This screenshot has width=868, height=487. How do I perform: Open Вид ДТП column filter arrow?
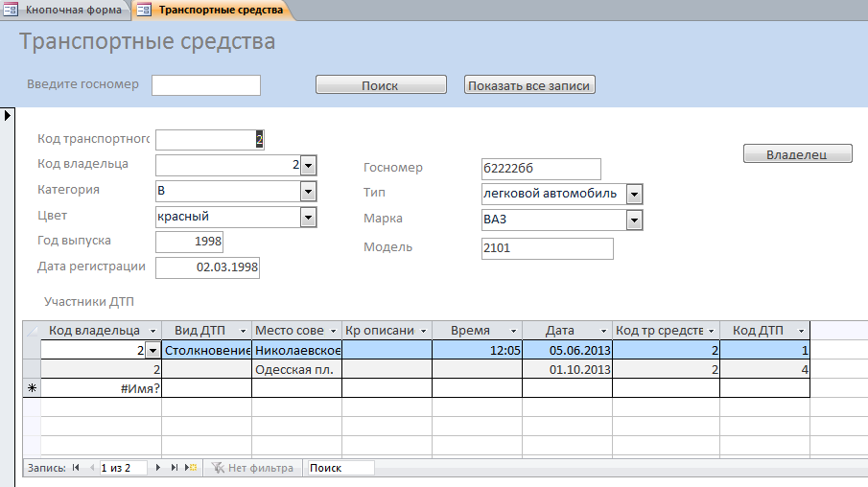(243, 331)
